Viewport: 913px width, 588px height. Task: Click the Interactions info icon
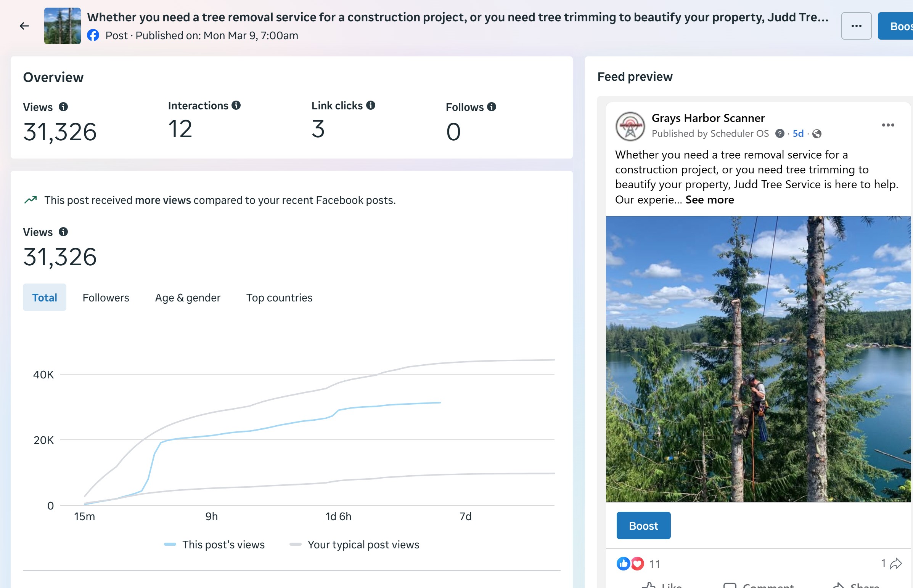[236, 106]
